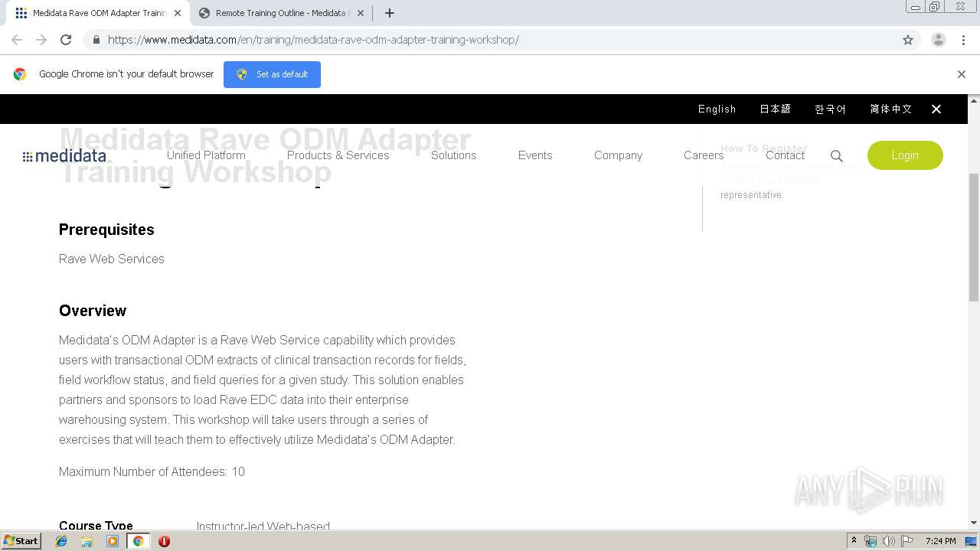Click the scrollbar down arrow
Image resolution: width=980 pixels, height=551 pixels.
[x=974, y=523]
